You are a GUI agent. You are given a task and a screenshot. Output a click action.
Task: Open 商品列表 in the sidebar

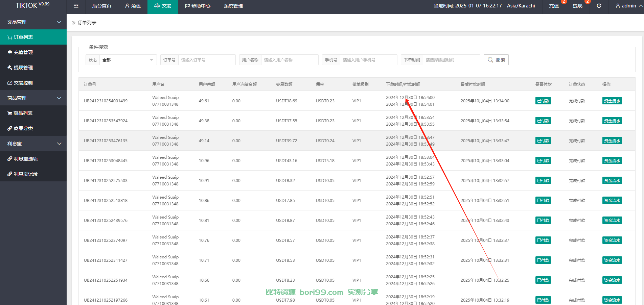33,113
